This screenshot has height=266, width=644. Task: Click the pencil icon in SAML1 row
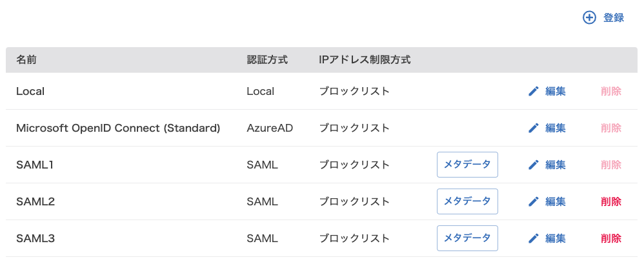point(533,165)
